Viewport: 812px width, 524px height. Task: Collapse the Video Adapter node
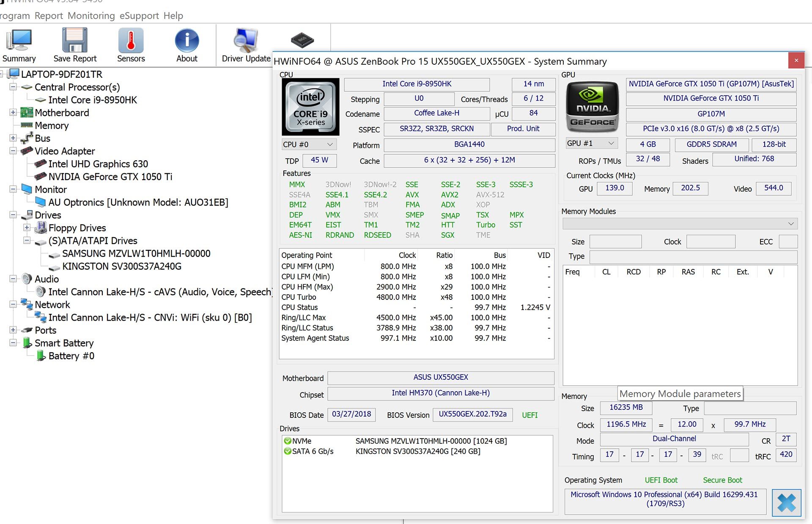[x=13, y=151]
